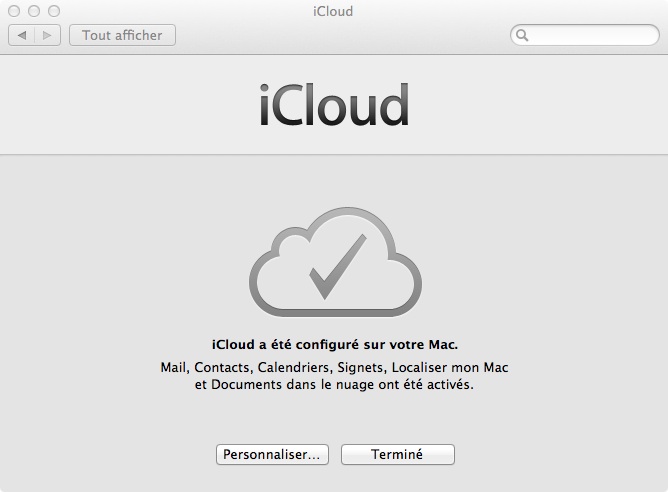Click the magnifying glass search icon
The image size is (668, 492).
tap(521, 35)
